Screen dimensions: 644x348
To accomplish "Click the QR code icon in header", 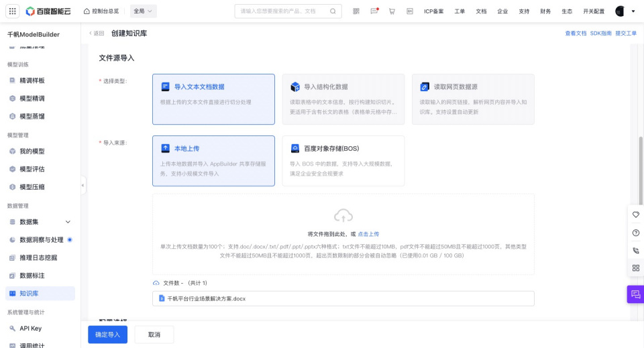I will (356, 11).
